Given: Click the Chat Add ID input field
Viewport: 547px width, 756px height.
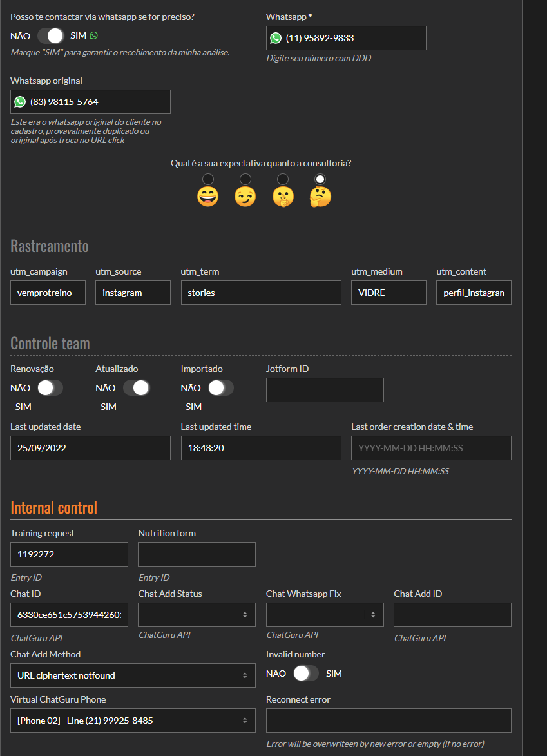Looking at the screenshot, I should [452, 615].
